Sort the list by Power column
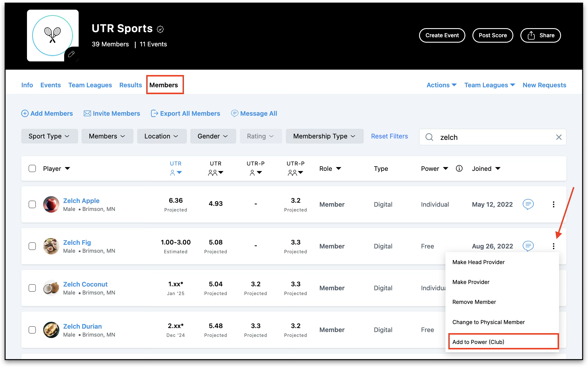Viewport: 588px width, 367px height. (434, 169)
